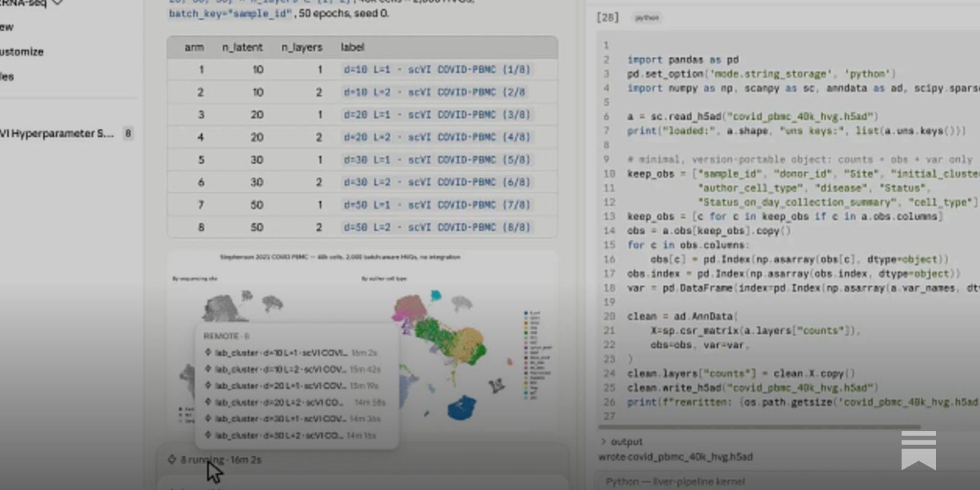This screenshot has height=490, width=980.
Task: Open the Customize item in the sidebar
Action: coord(22,52)
